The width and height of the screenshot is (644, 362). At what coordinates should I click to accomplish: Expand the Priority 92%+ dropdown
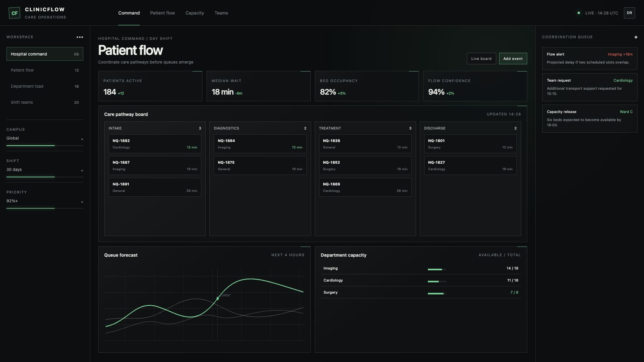45,201
